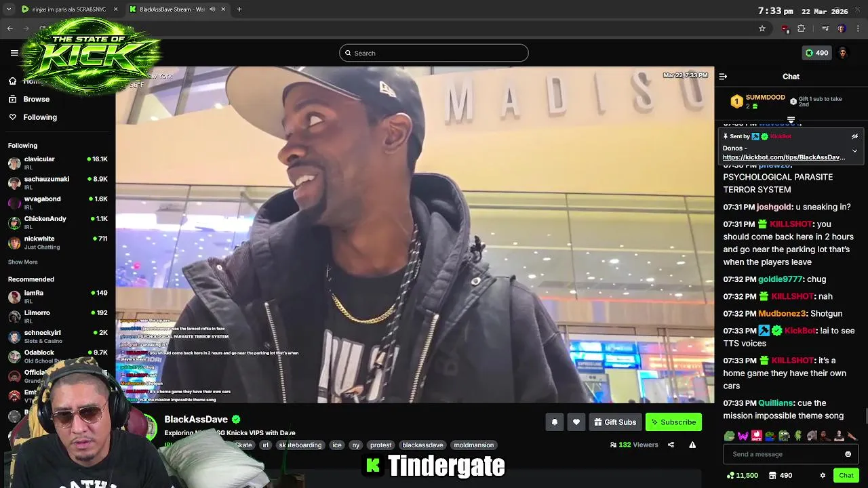Switch to ninjas im paris browser tab
Screen dimensions: 868x488
pos(68,9)
